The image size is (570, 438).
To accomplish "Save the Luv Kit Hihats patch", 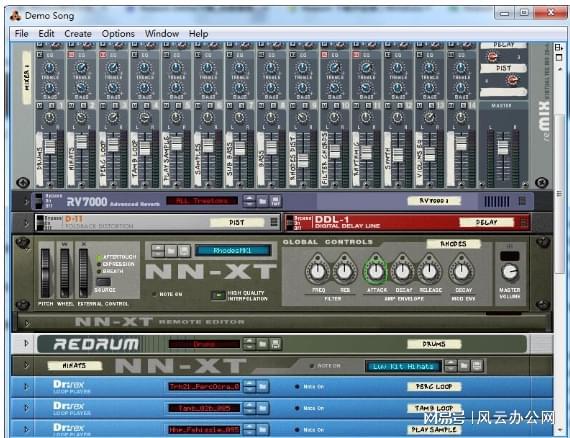I will pyautogui.click(x=477, y=366).
